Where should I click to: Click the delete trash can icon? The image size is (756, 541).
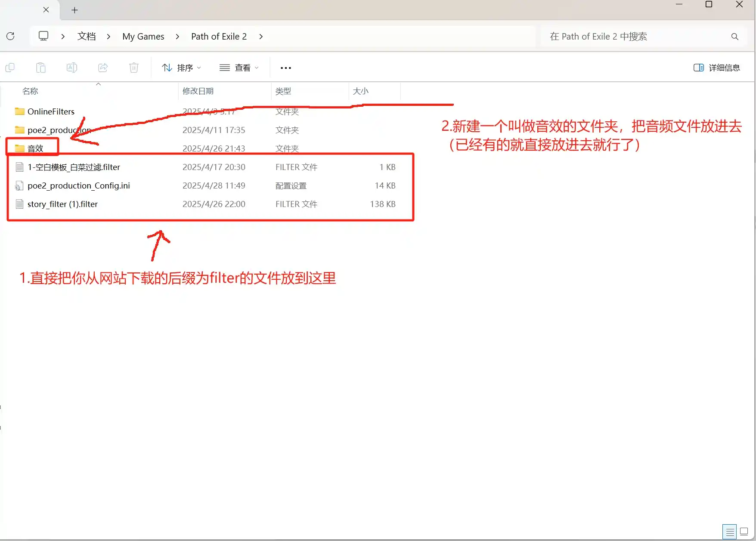(x=134, y=68)
